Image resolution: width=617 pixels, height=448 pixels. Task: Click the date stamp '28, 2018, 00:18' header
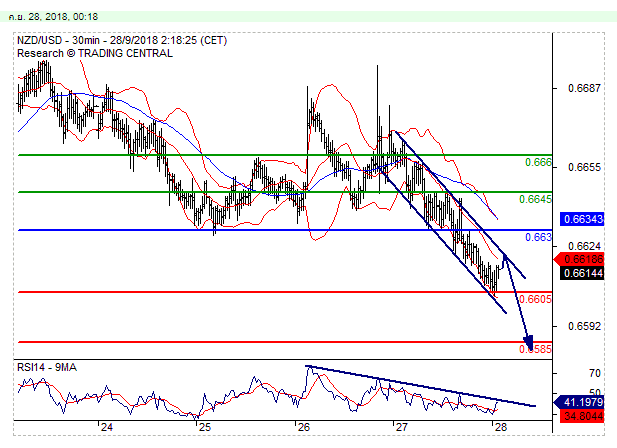tap(53, 17)
